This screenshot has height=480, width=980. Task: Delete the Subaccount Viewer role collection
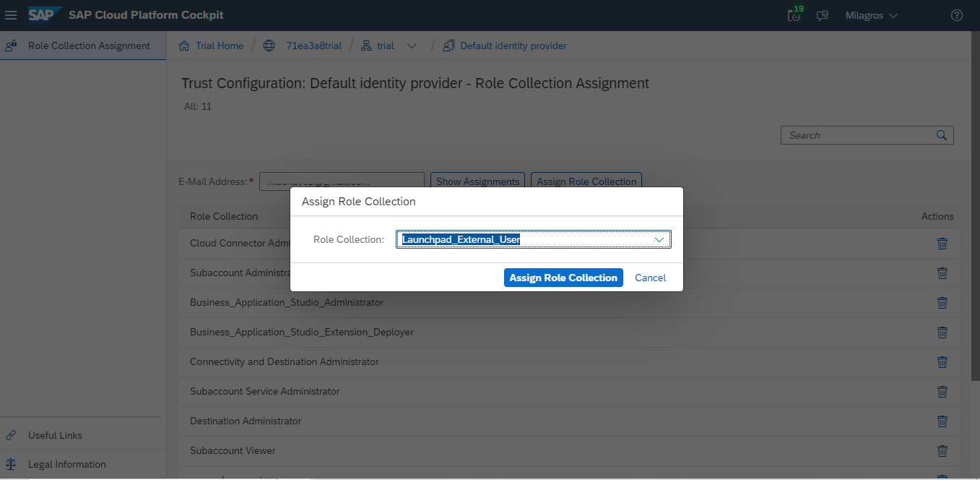[942, 450]
